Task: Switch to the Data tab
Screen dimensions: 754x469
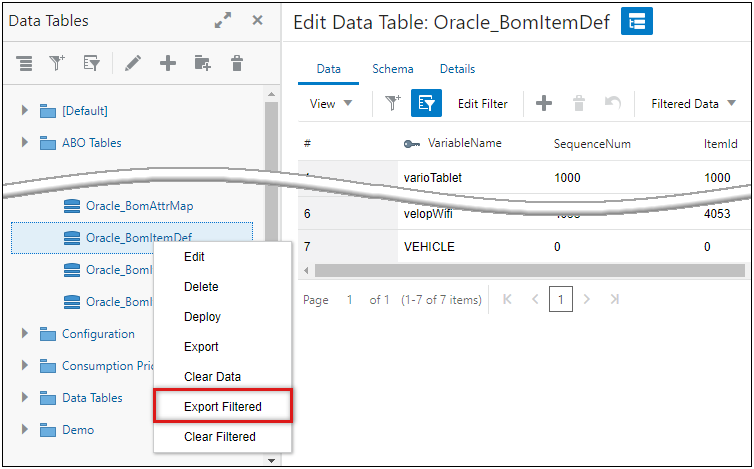Action: tap(328, 69)
